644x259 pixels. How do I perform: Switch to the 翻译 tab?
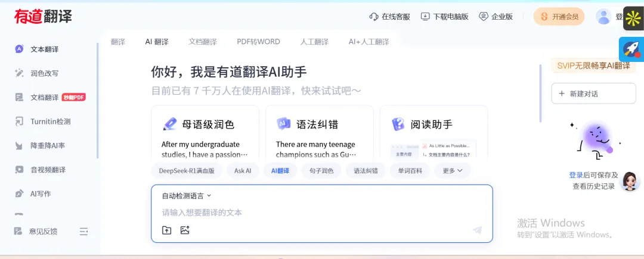coord(118,42)
